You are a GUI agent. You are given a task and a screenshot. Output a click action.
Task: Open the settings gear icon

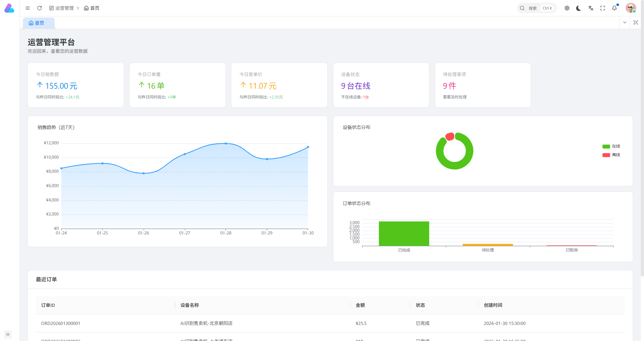click(x=567, y=8)
